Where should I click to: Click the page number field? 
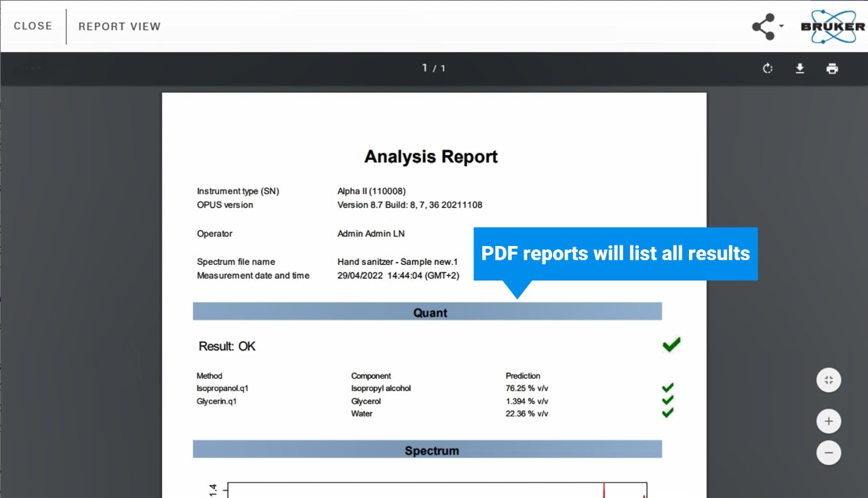425,68
